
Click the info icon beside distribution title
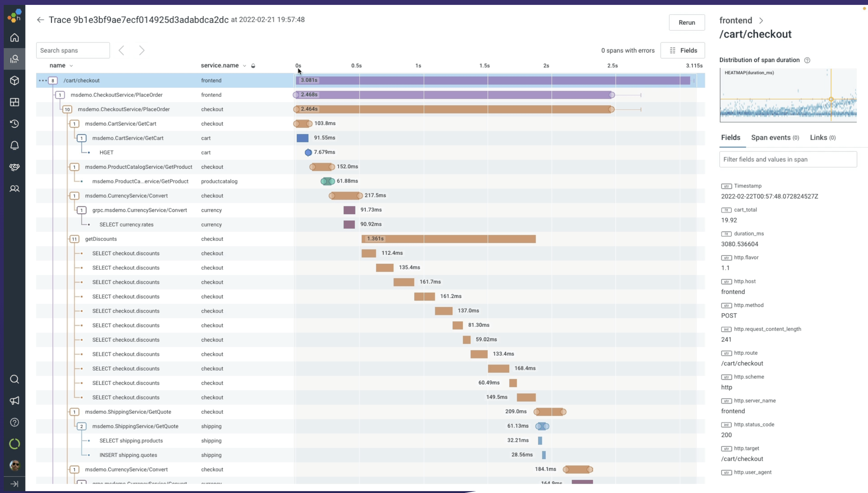807,60
